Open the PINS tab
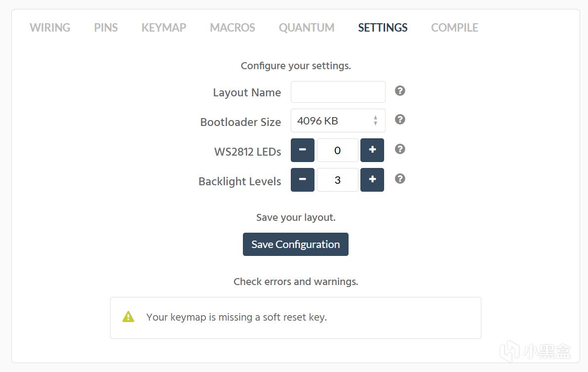Image resolution: width=588 pixels, height=372 pixels. coord(106,28)
